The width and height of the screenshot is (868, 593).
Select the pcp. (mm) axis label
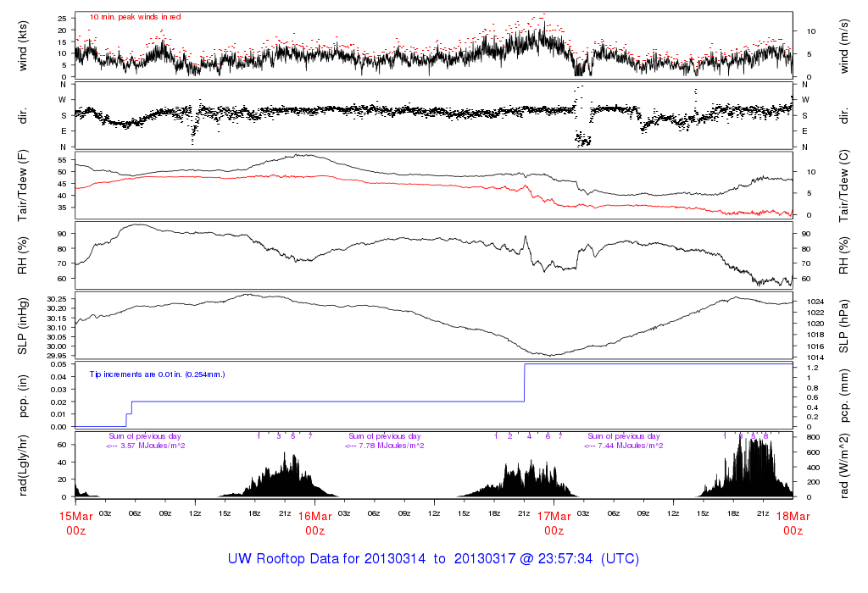point(846,395)
